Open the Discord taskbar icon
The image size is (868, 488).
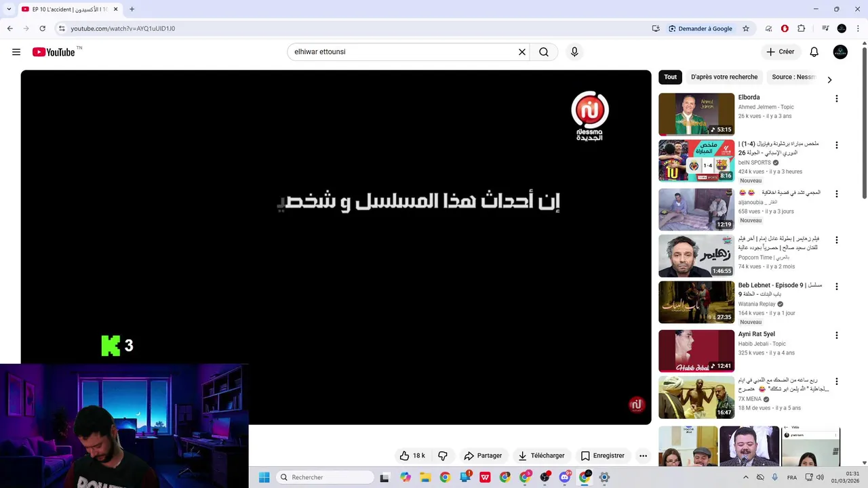pyautogui.click(x=565, y=477)
